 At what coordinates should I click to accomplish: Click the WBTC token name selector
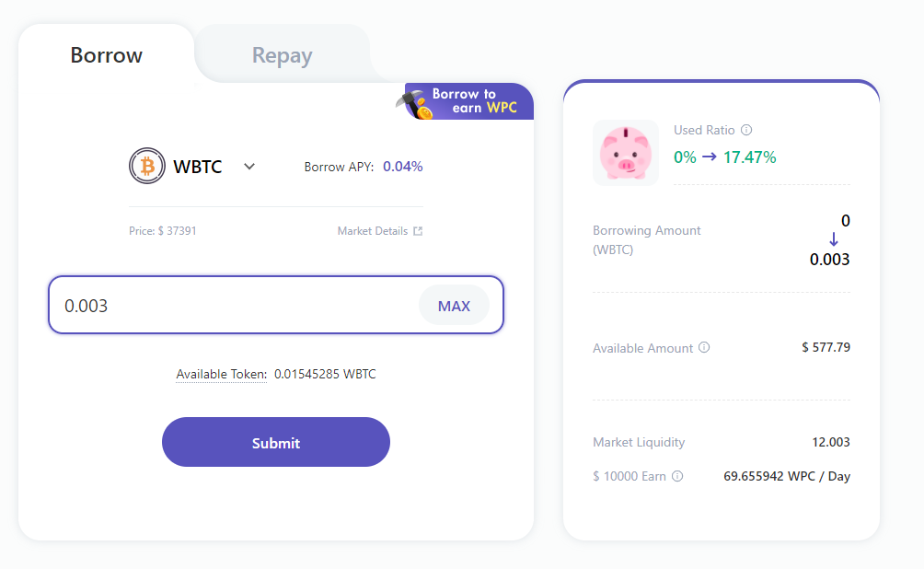tap(198, 167)
